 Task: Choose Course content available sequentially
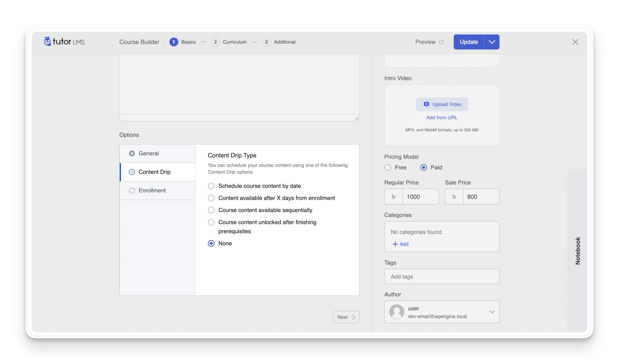[211, 210]
